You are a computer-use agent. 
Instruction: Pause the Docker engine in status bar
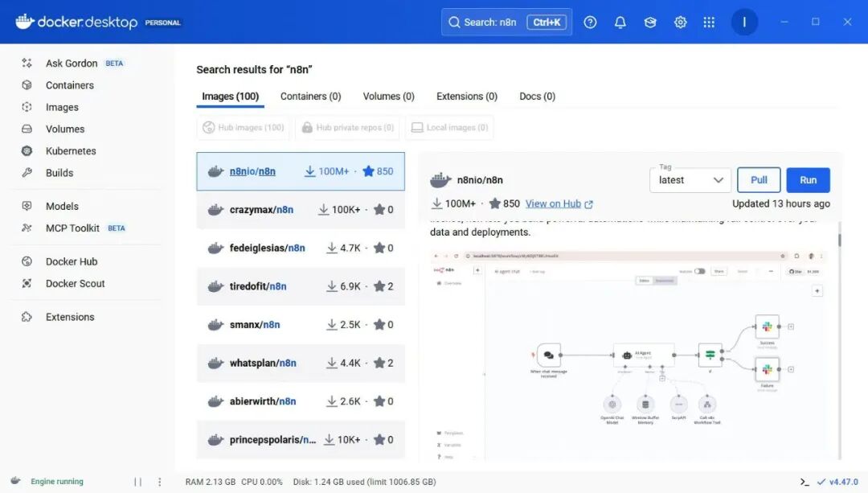coord(137,482)
